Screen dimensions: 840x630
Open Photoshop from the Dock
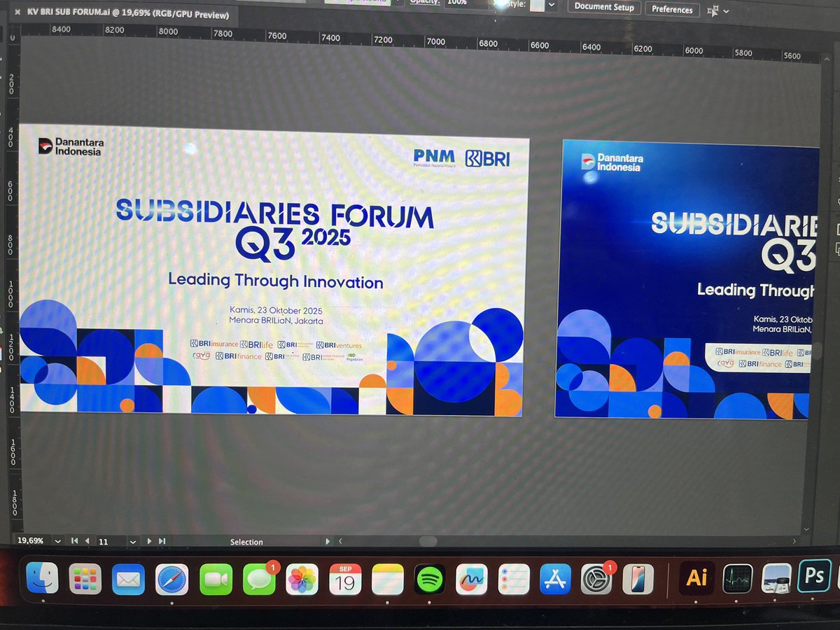(814, 575)
